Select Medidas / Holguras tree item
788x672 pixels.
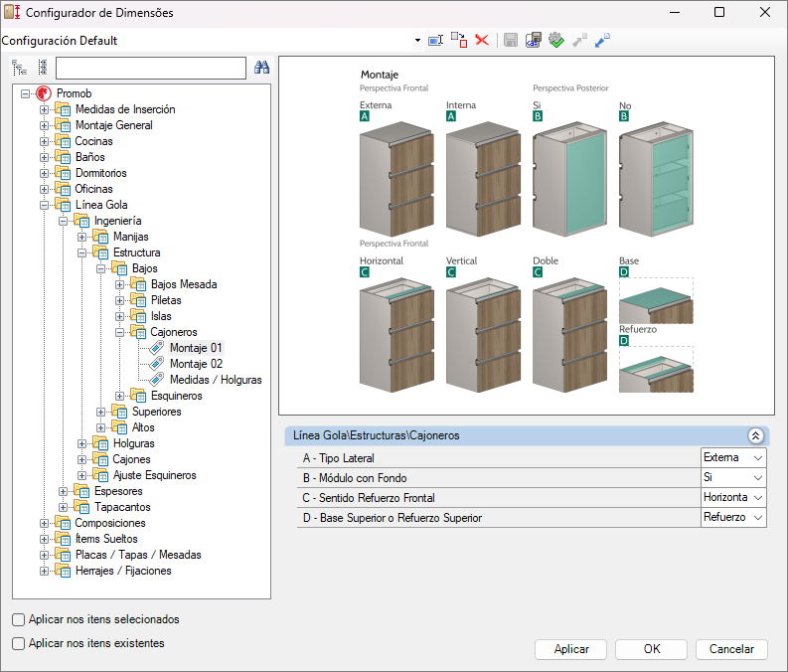(215, 380)
